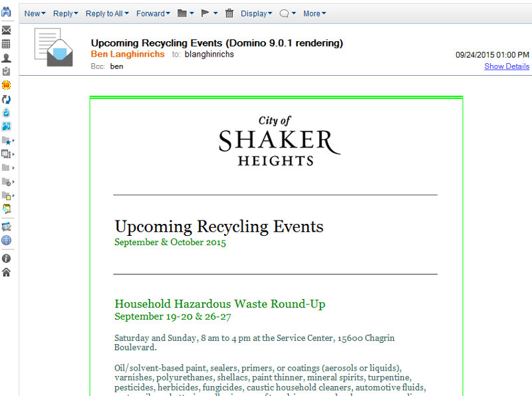Open the globe web icon in sidebar

tap(6, 241)
